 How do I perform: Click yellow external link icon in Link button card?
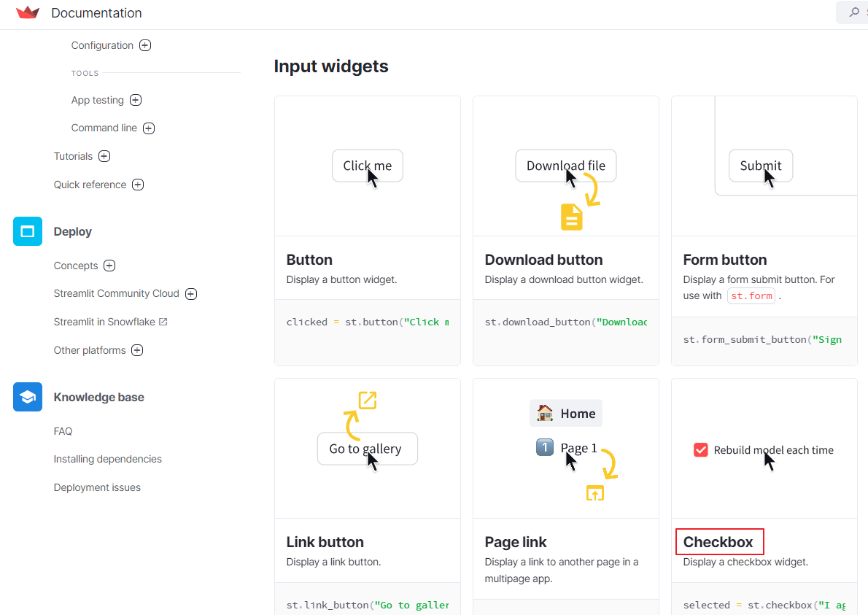click(x=368, y=401)
